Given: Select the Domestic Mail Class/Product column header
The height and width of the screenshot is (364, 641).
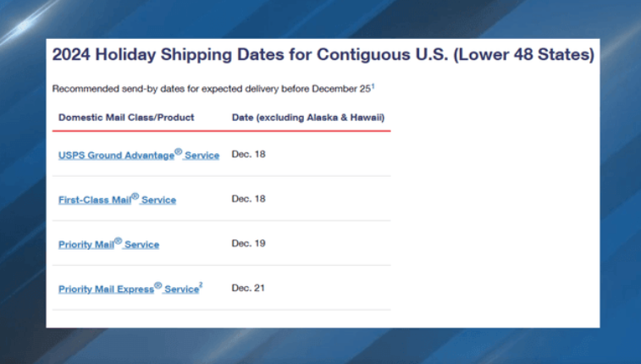Looking at the screenshot, I should [126, 117].
